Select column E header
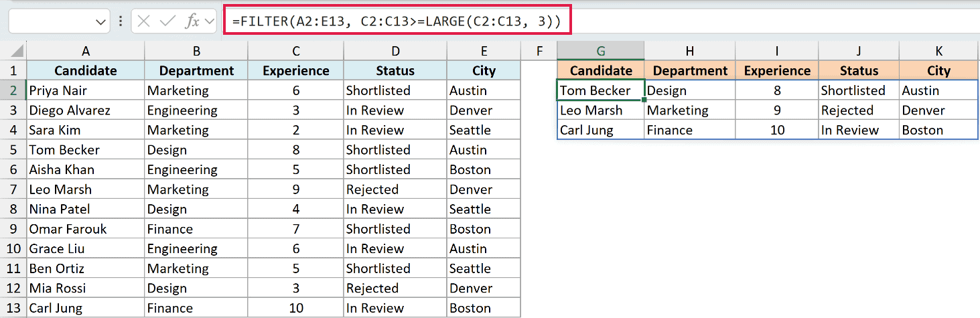The height and width of the screenshot is (318, 980). point(484,51)
